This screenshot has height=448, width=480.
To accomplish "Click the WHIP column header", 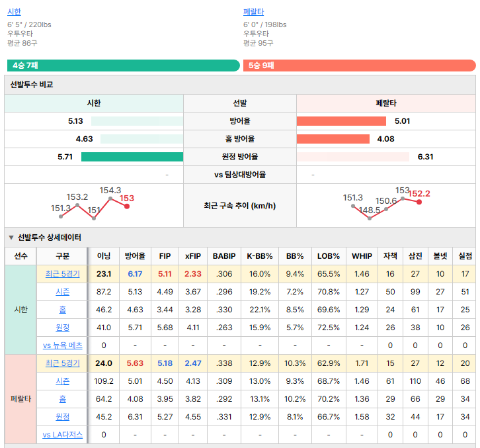I will tap(362, 256).
